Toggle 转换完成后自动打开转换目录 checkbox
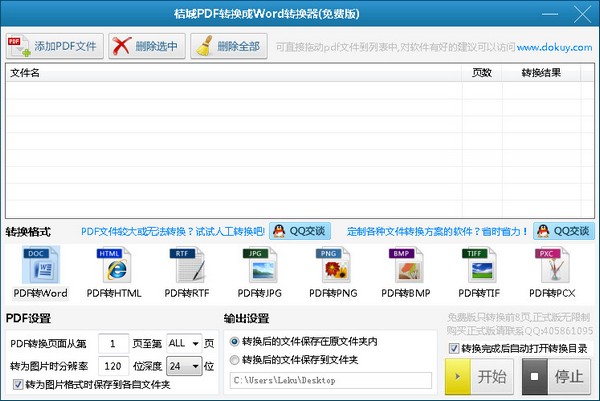 point(454,349)
